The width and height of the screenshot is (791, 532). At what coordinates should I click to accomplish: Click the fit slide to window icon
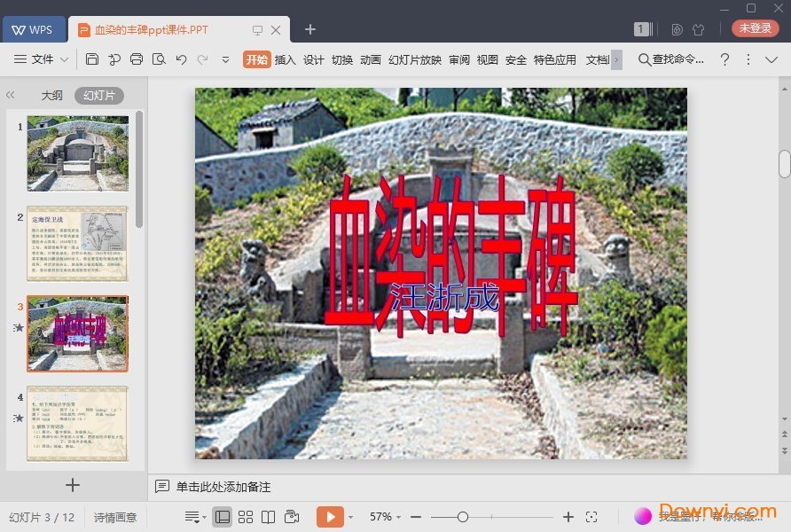click(591, 517)
